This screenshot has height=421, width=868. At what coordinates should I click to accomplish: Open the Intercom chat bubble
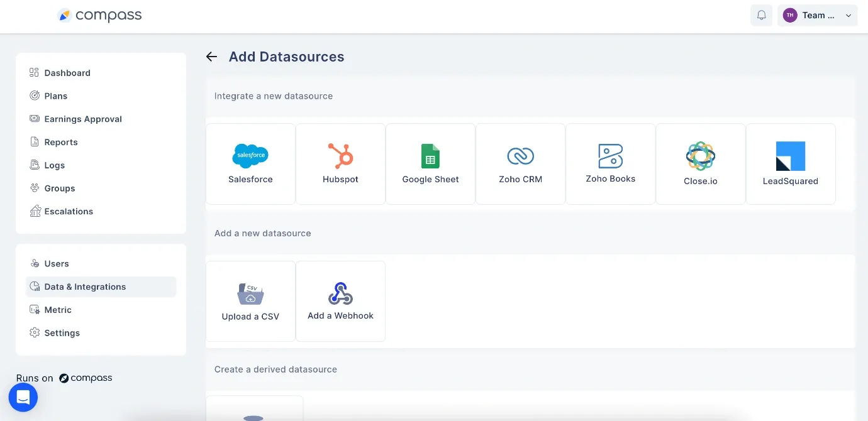click(x=23, y=397)
